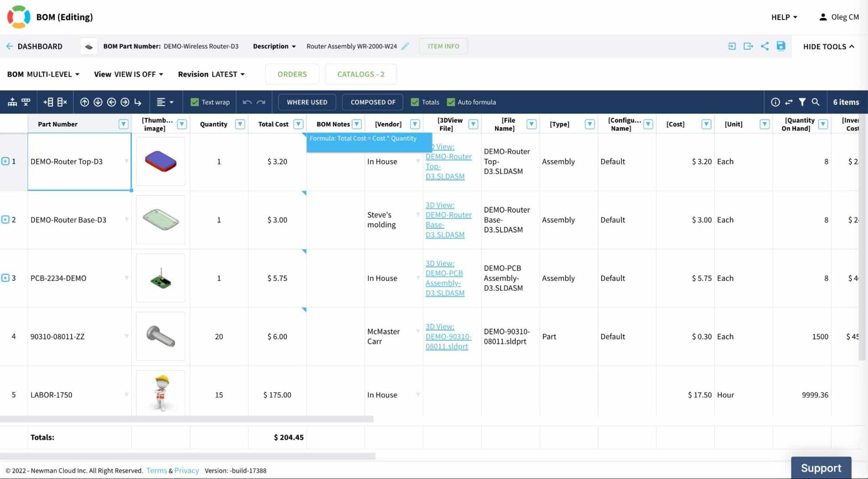Image resolution: width=868 pixels, height=479 pixels.
Task: Open the Part Number column filter dropdown
Action: (123, 124)
